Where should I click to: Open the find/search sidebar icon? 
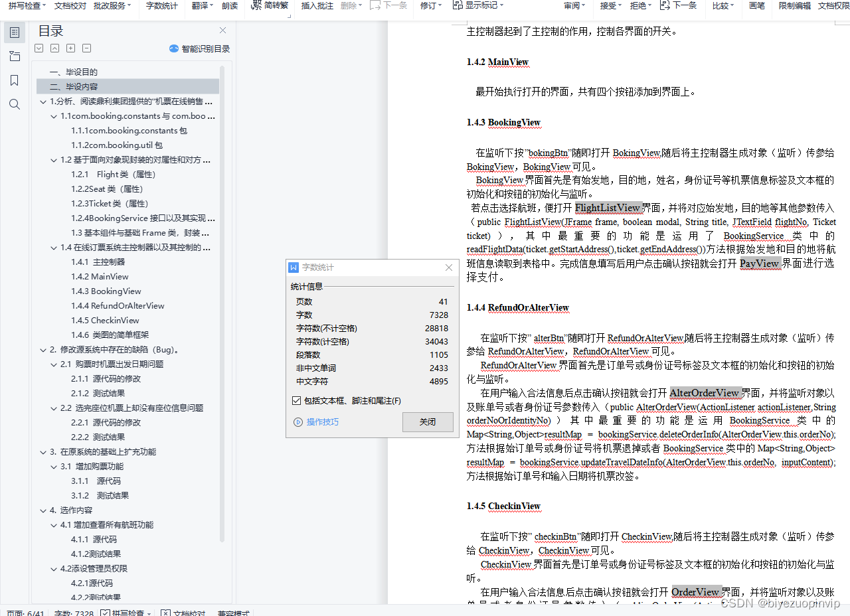pyautogui.click(x=15, y=104)
